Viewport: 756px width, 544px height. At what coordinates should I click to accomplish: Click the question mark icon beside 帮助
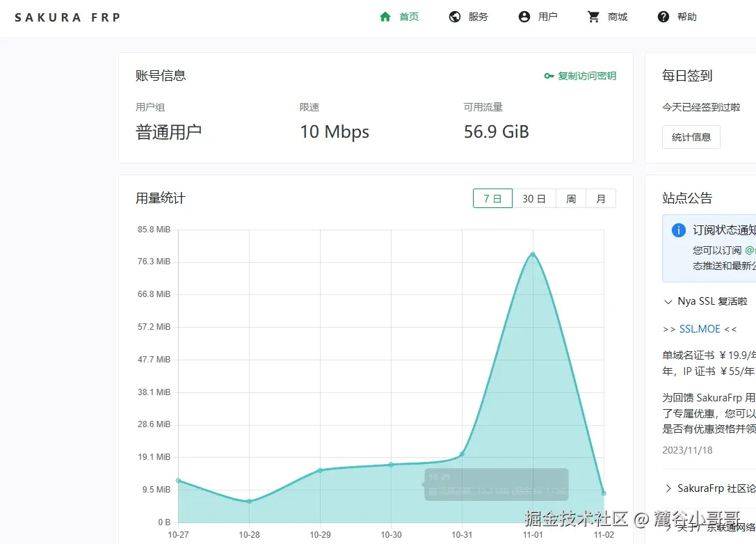click(662, 16)
